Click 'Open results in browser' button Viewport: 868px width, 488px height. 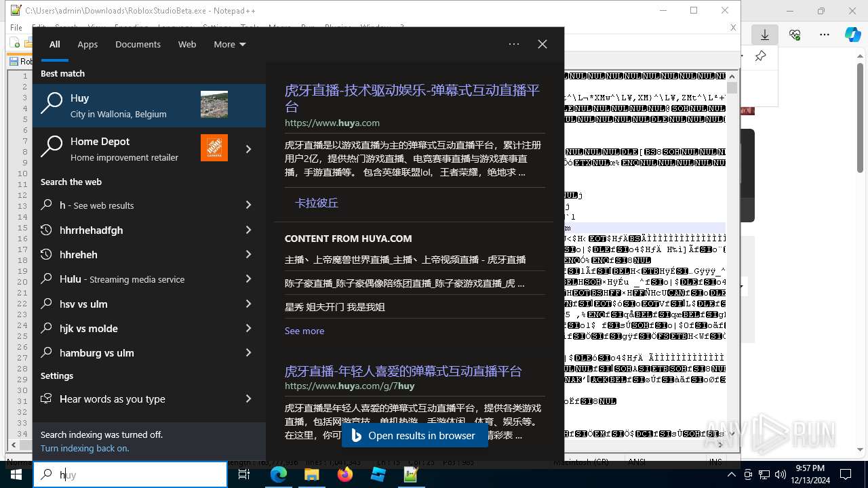414,436
